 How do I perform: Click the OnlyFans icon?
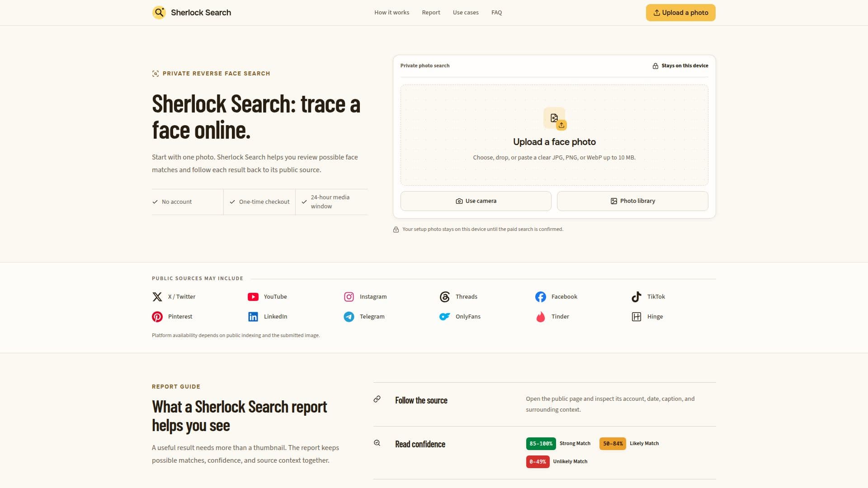[x=445, y=317]
